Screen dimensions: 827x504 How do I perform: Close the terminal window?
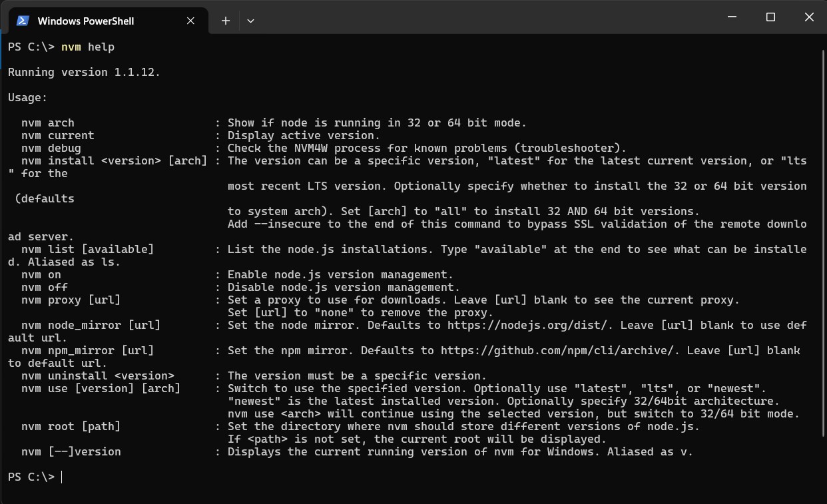[x=809, y=17]
